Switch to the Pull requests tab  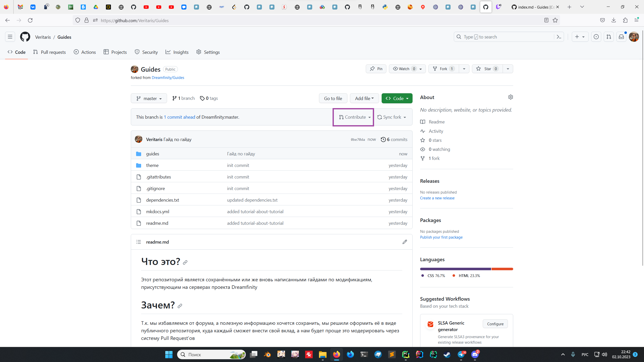50,52
